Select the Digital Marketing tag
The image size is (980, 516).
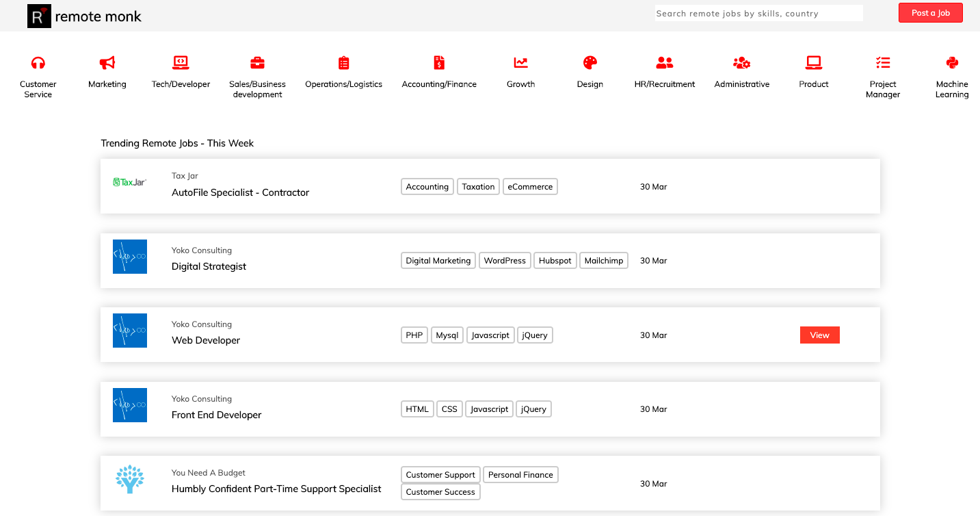point(438,261)
